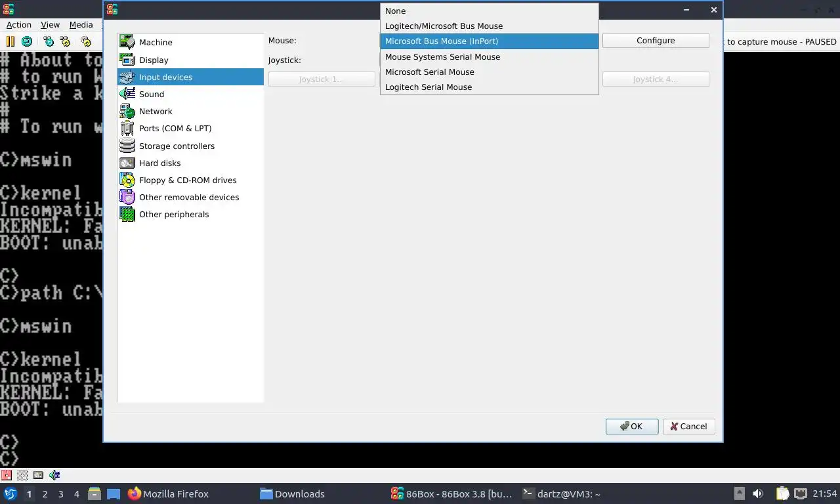Click the clipboard manager tray icon
The height and width of the screenshot is (504, 840).
782,494
